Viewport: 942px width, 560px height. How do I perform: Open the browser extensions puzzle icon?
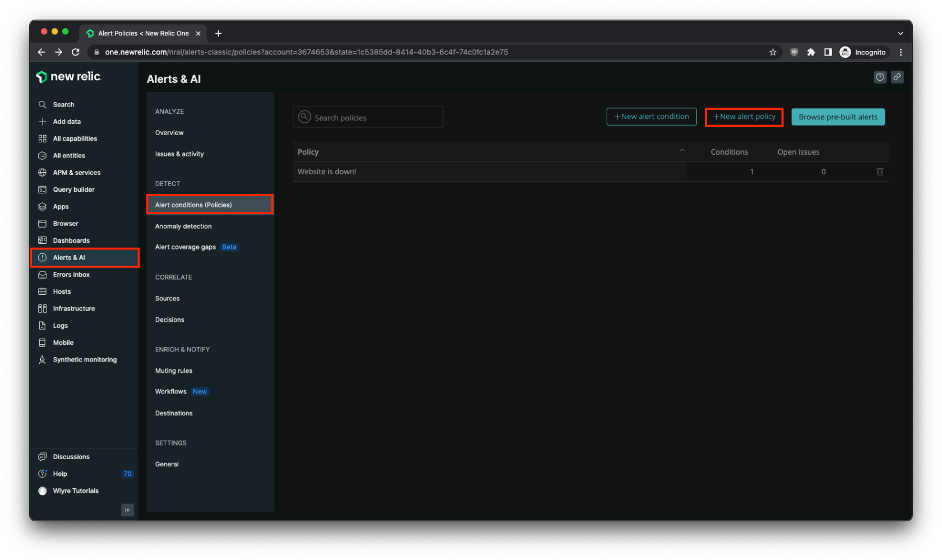811,52
